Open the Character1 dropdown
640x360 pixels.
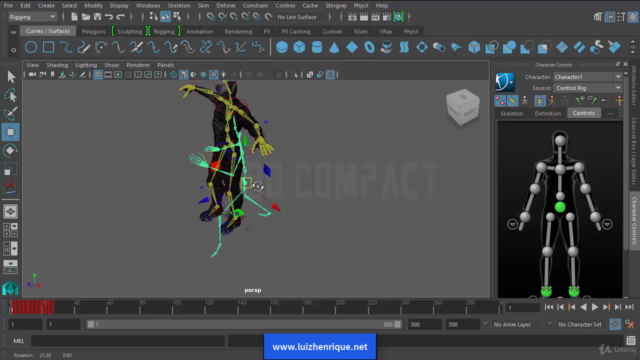click(x=588, y=77)
